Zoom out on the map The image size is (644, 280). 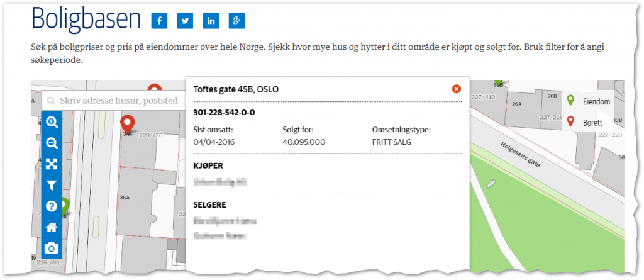(52, 143)
